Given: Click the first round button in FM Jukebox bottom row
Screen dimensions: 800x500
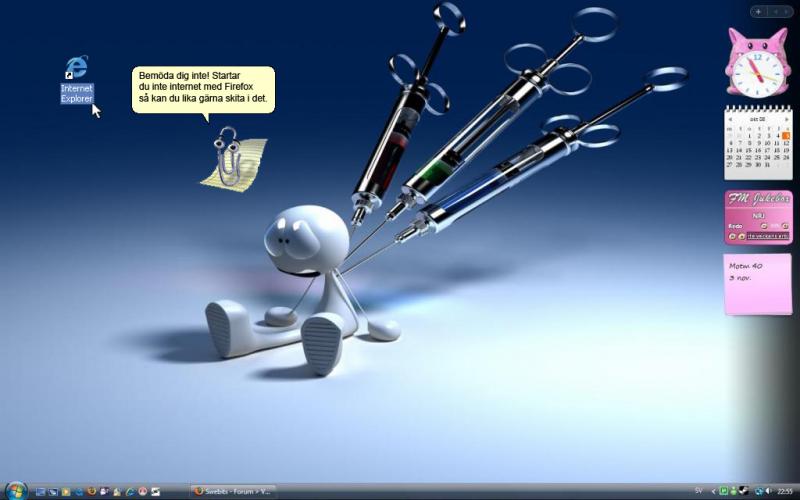Looking at the screenshot, I should tap(732, 236).
